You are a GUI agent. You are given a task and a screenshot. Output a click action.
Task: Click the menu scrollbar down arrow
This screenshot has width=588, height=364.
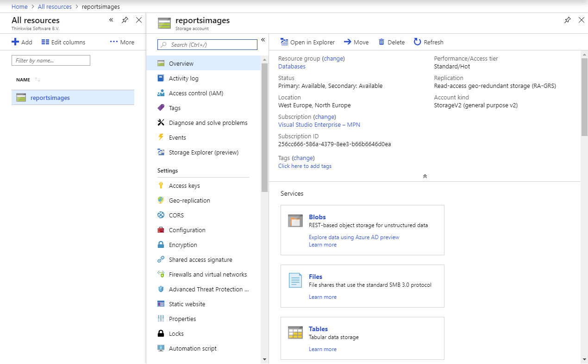(264, 359)
